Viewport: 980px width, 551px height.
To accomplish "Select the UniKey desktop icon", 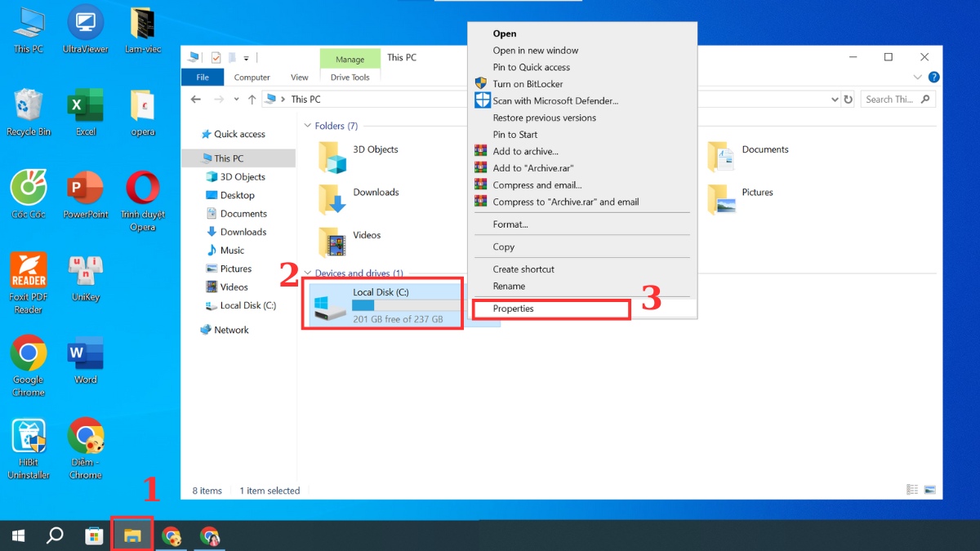I will 86,277.
